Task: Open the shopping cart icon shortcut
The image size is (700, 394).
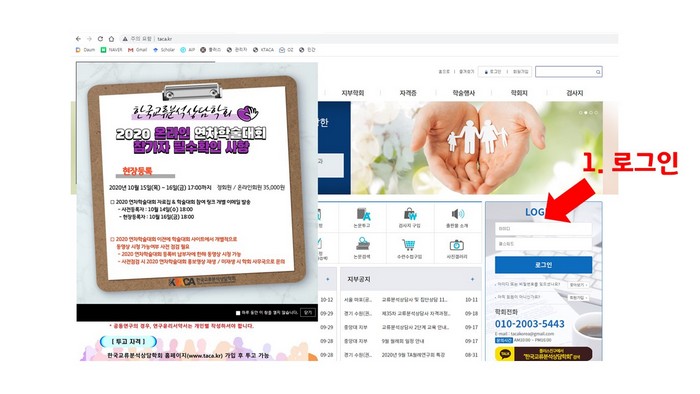Action: pyautogui.click(x=408, y=245)
